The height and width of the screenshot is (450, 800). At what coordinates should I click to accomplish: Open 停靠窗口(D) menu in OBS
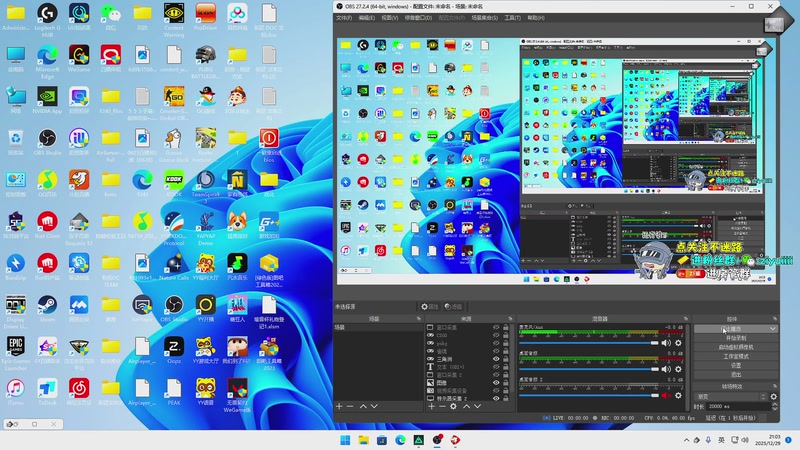coord(418,18)
